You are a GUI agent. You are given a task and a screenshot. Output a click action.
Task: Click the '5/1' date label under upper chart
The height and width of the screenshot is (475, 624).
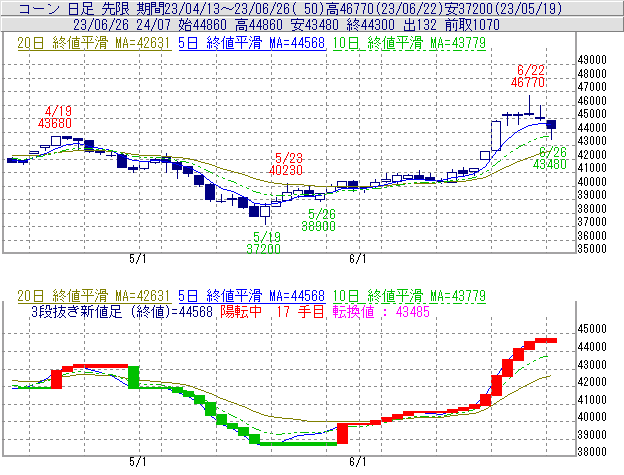137,259
